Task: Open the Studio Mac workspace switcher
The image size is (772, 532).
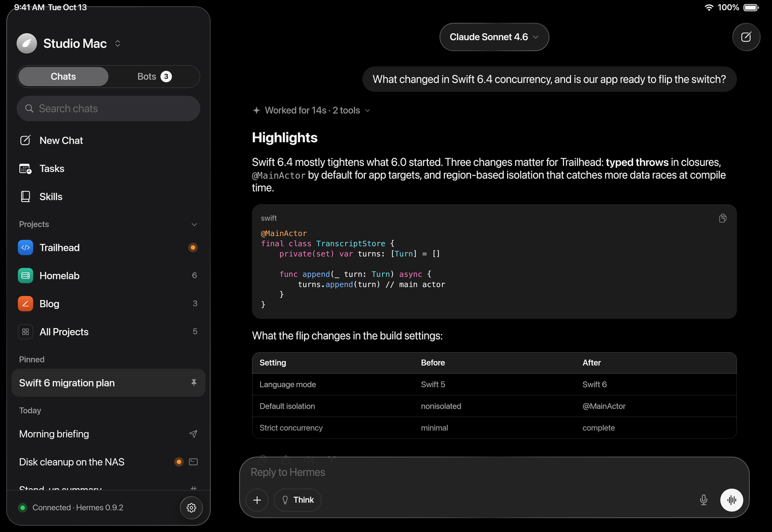Action: coord(118,43)
